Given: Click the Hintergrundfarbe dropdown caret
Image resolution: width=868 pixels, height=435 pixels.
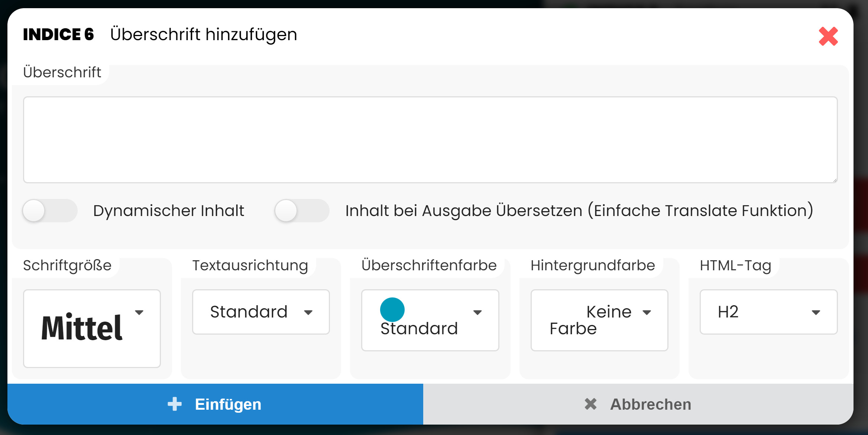Looking at the screenshot, I should pos(647,313).
